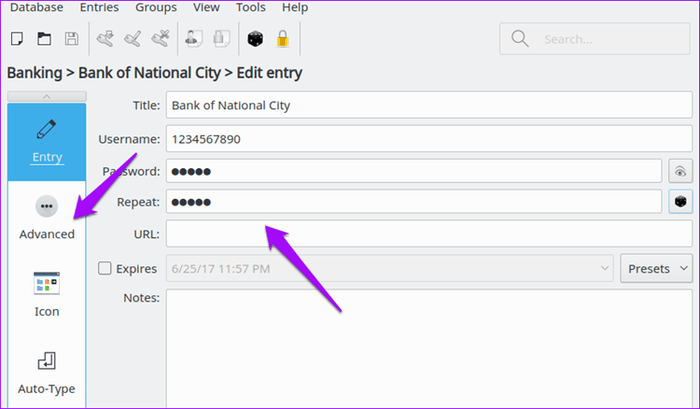The width and height of the screenshot is (700, 409).
Task: Click the Repeat password field
Action: click(x=414, y=202)
